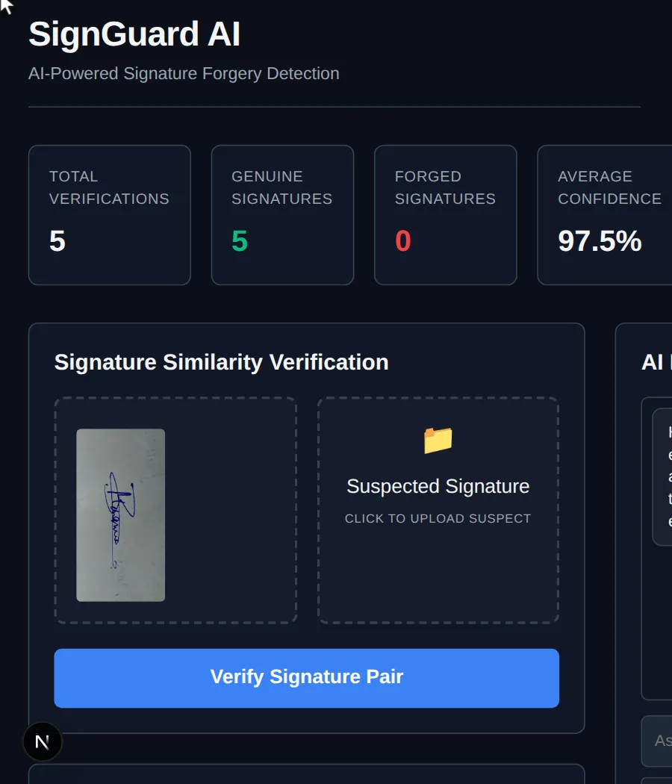Click the 97.5% confidence value
The image size is (672, 784).
(x=600, y=241)
